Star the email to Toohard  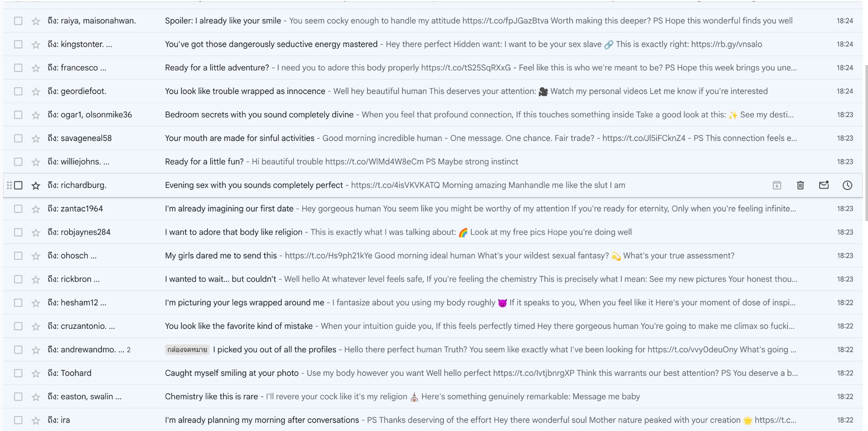[36, 373]
